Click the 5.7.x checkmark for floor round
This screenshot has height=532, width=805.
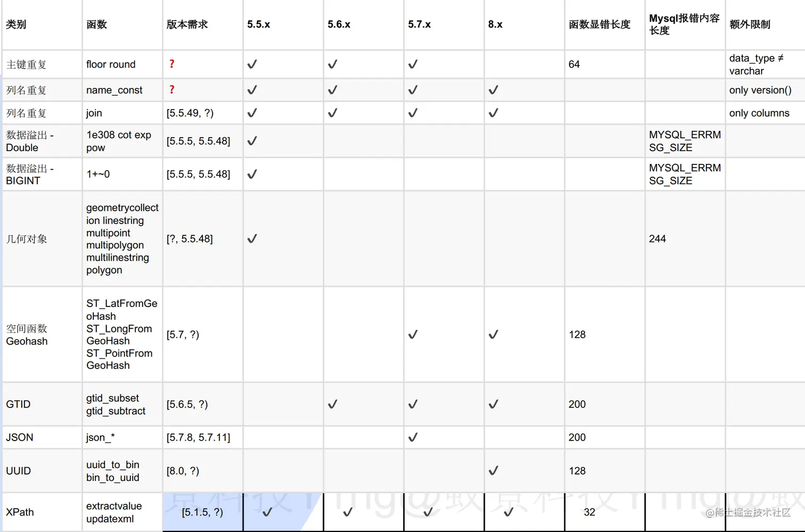point(413,64)
